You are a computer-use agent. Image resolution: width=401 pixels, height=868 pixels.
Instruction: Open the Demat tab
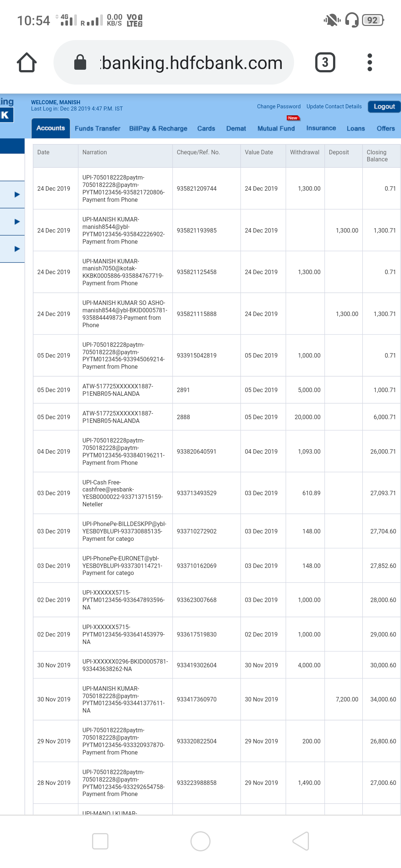click(236, 128)
